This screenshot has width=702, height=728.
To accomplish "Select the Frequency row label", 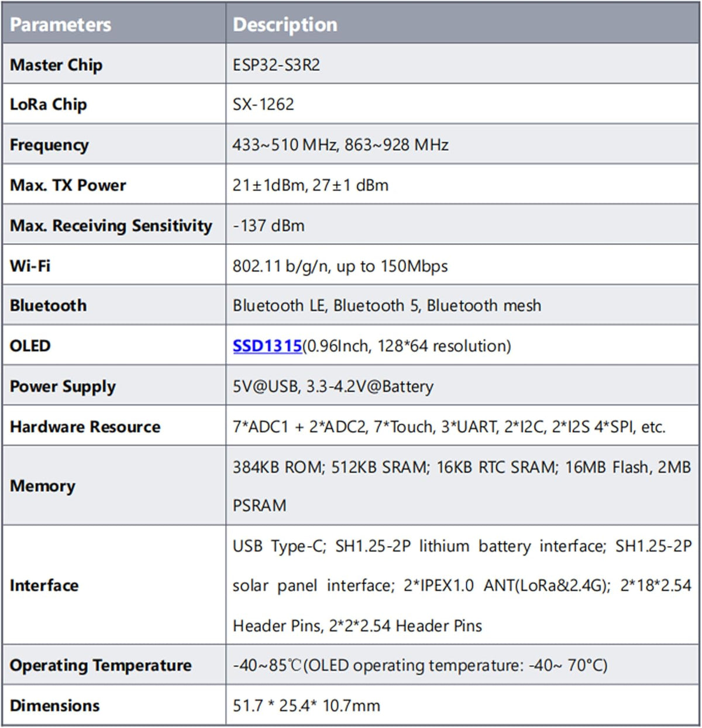I will pyautogui.click(x=49, y=145).
